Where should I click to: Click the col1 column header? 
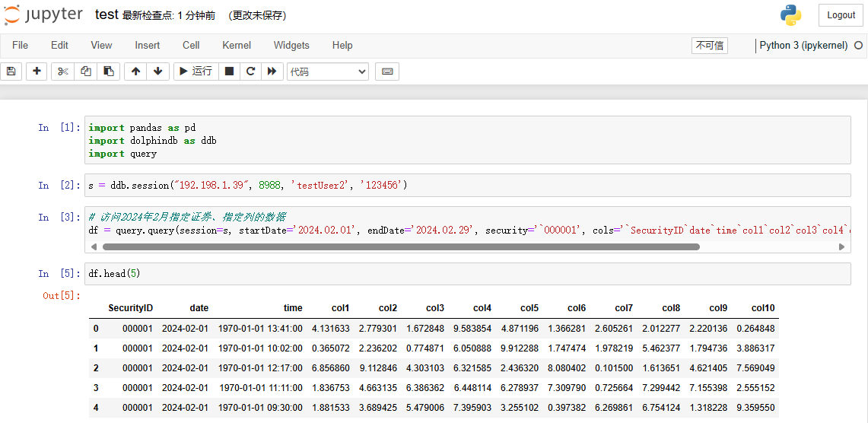pos(341,308)
